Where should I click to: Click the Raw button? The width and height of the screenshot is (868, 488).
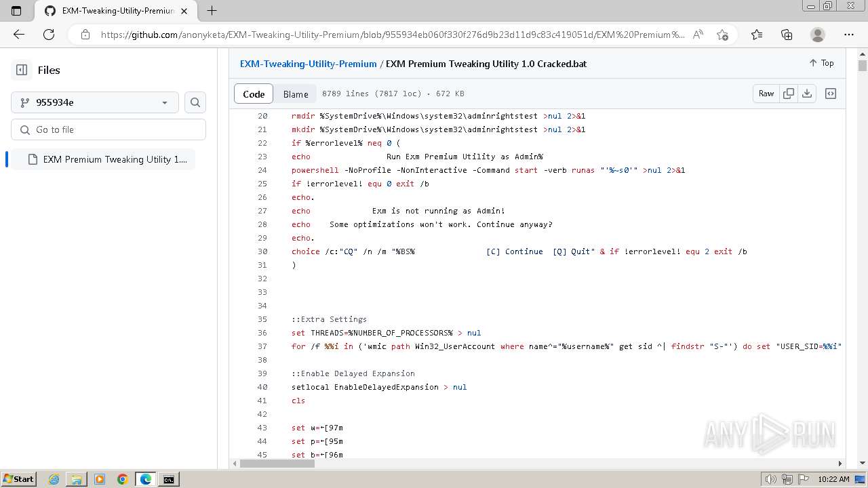click(766, 94)
